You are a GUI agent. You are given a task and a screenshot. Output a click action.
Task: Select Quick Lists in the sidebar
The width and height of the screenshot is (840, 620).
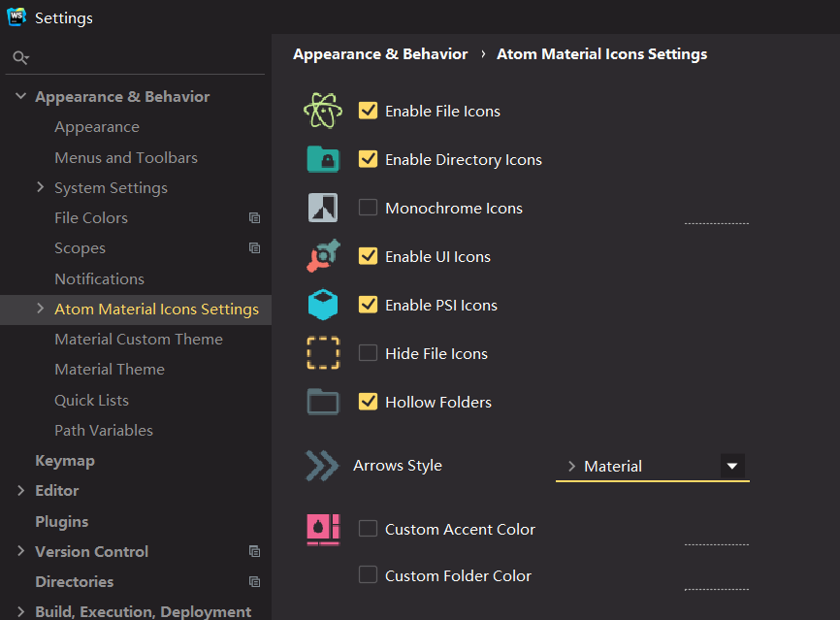click(x=91, y=401)
